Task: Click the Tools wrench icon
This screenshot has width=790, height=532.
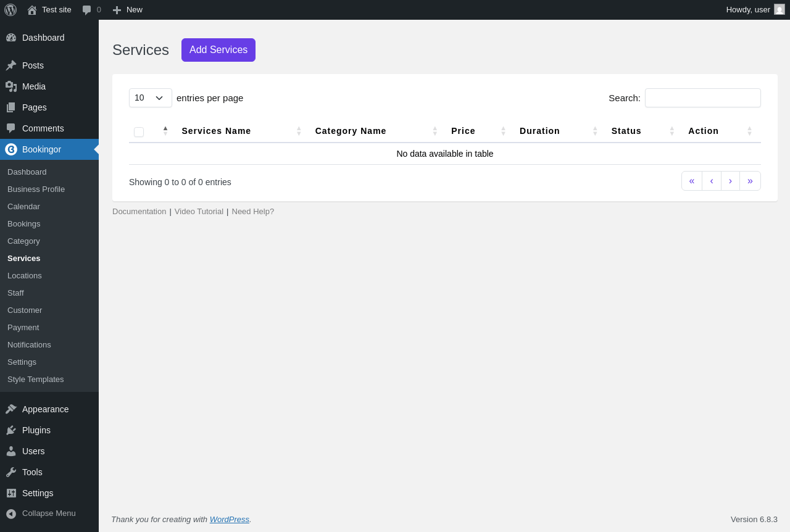Action: 11,472
